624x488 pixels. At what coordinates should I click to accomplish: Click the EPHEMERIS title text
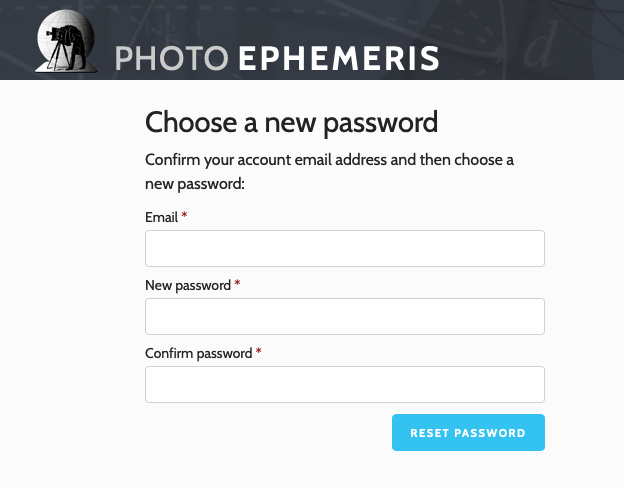(x=338, y=59)
